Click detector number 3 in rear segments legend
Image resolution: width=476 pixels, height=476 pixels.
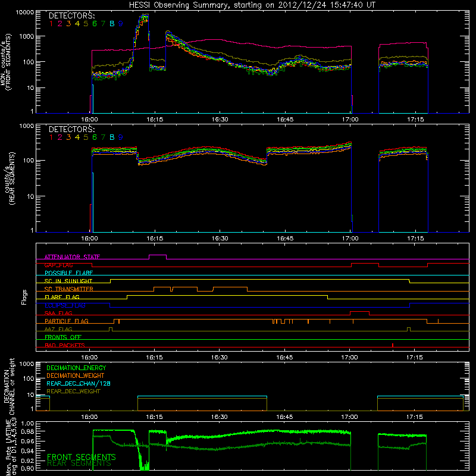pyautogui.click(x=68, y=137)
